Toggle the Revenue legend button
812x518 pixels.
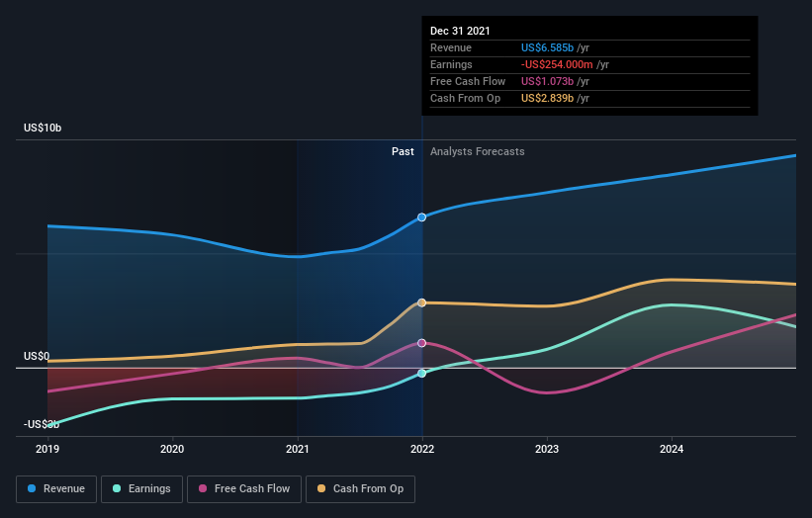56,489
